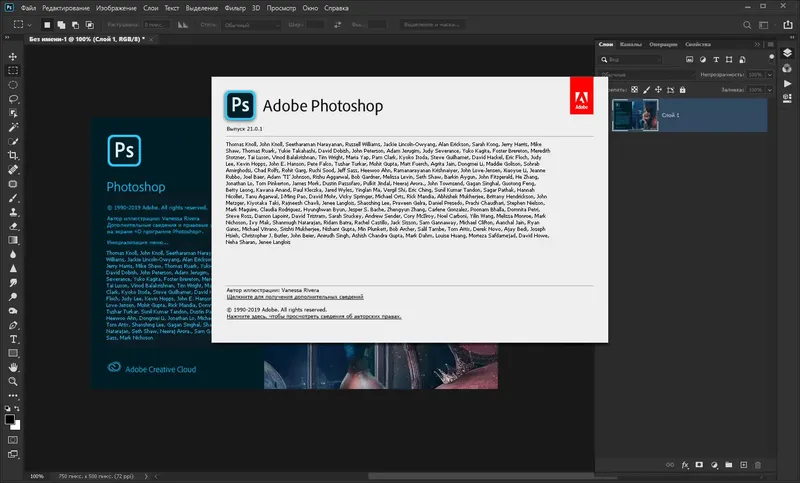The width and height of the screenshot is (800, 483).
Task: Open the Edit Toolbar three-dots icon
Action: [x=13, y=396]
